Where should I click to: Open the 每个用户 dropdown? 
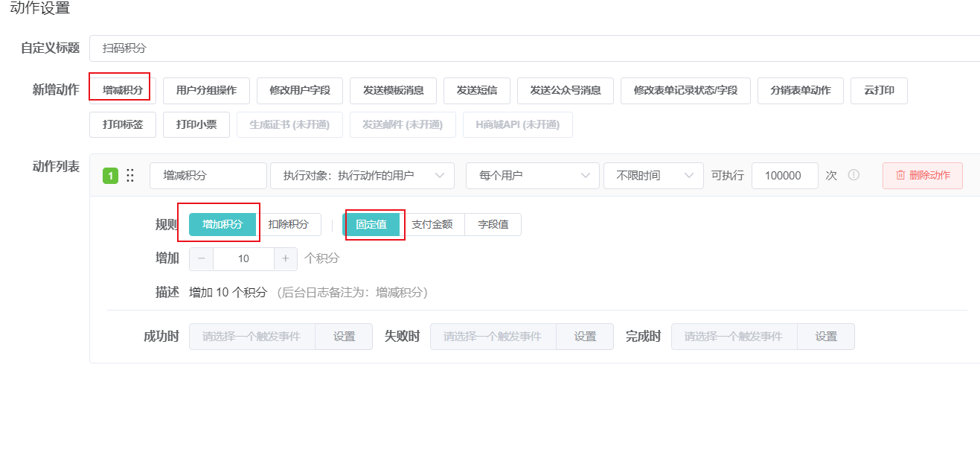click(x=533, y=176)
